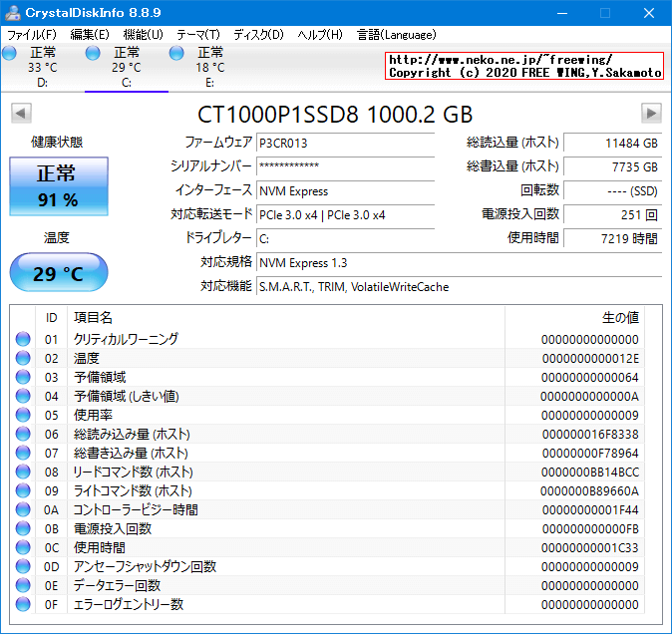This screenshot has height=634, width=672.
Task: Click status orb for ID 05 使用率
Action: pos(23,415)
